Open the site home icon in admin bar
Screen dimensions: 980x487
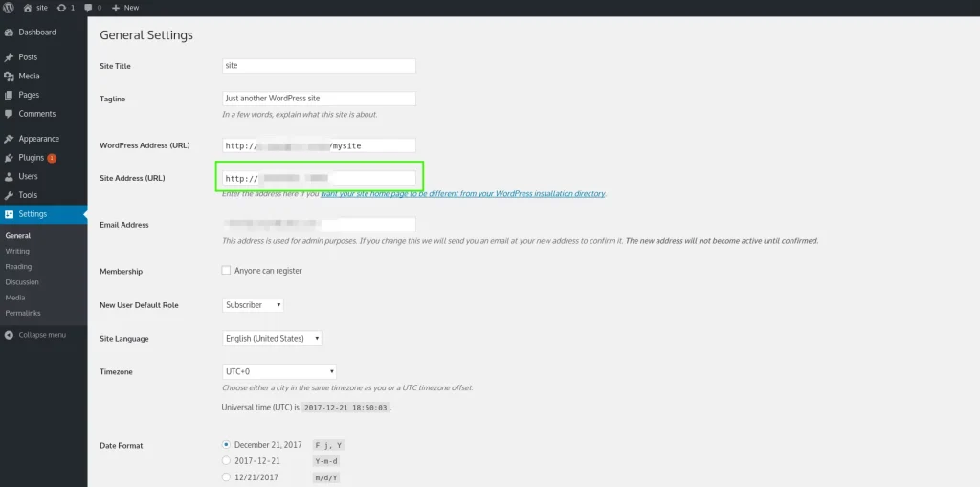[x=28, y=7]
